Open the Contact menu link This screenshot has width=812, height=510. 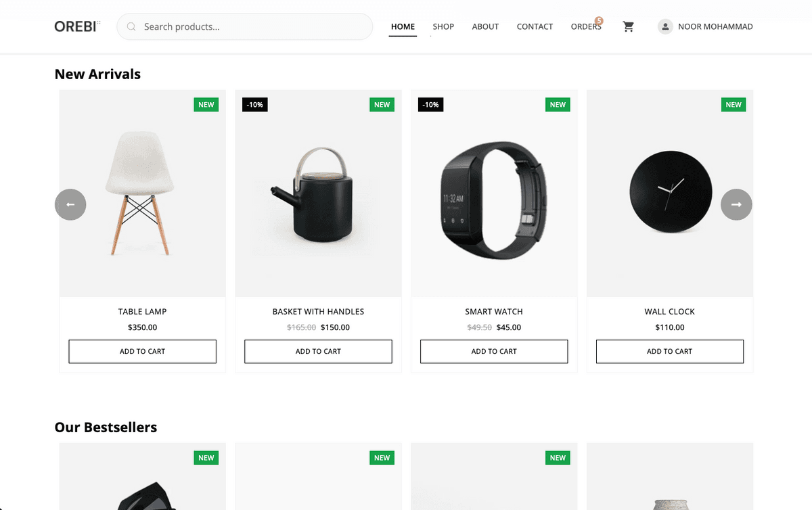pos(535,26)
